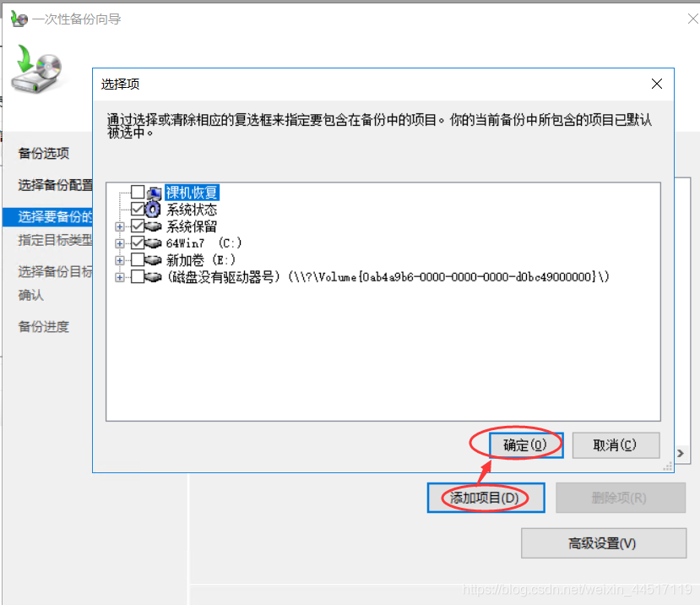
Task: Check the 新加卷 (E:) checkbox
Action: click(x=138, y=259)
